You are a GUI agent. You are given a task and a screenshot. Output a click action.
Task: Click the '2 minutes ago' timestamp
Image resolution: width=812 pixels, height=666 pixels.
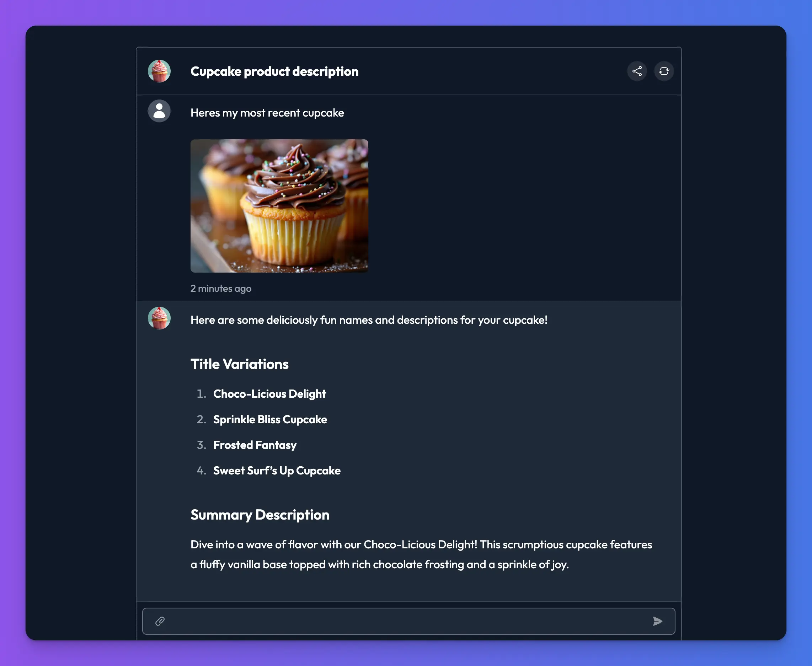(221, 289)
